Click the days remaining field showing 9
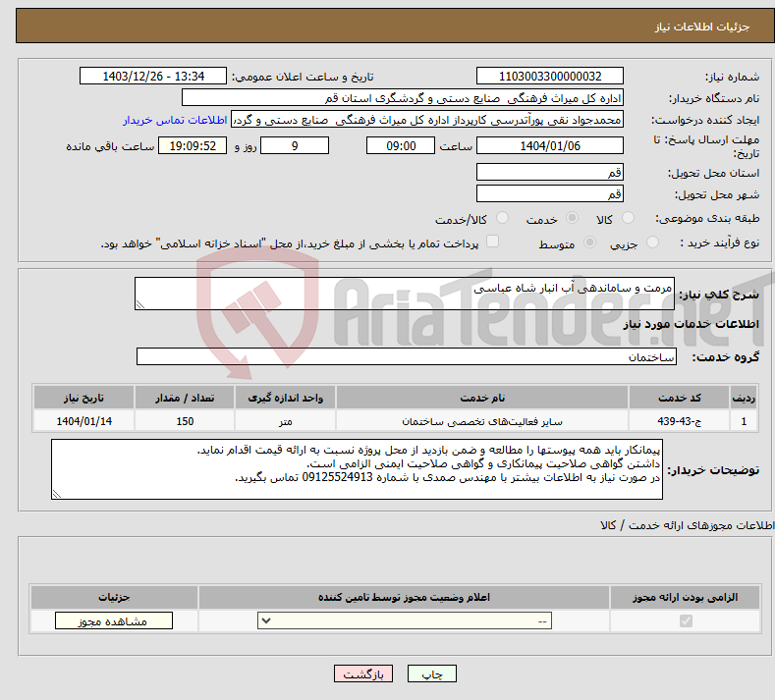 295,145
